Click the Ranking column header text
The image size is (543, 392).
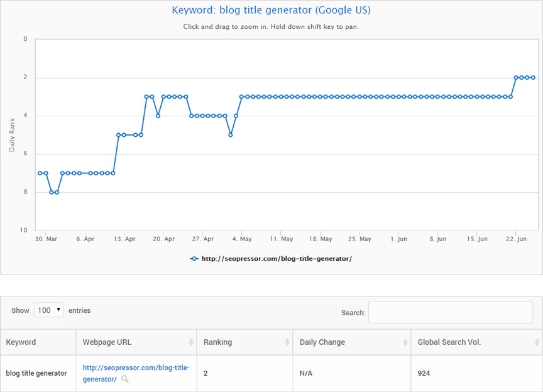(x=217, y=342)
